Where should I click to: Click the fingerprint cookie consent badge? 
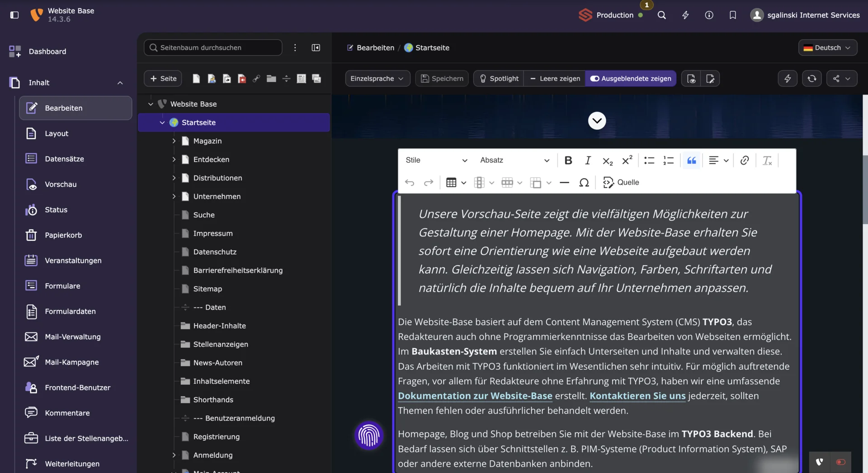coord(369,435)
